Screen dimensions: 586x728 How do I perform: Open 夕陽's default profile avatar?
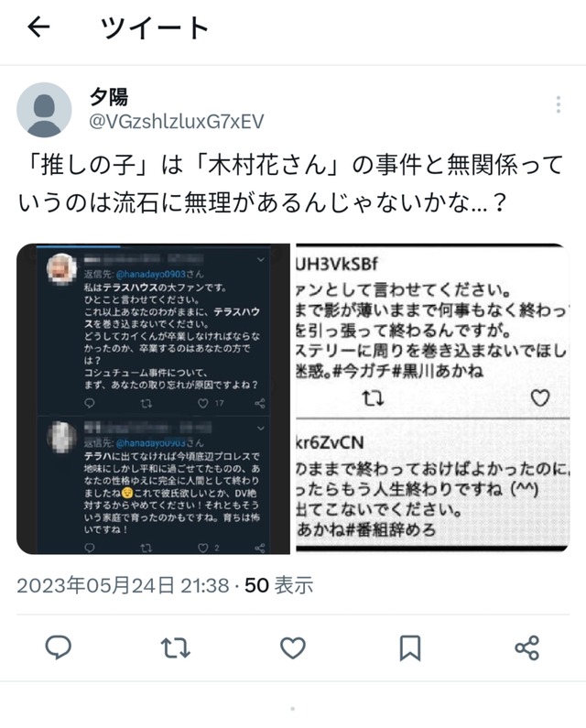44,110
